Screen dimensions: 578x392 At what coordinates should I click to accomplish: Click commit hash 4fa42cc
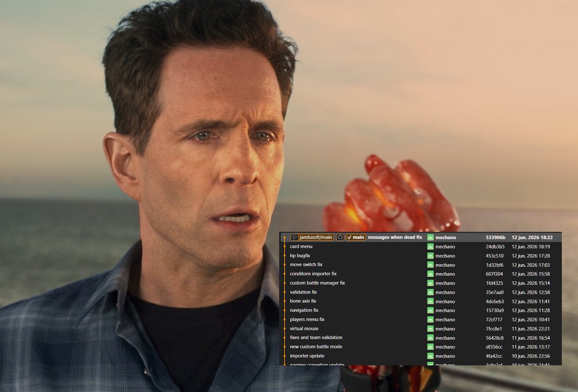(494, 356)
